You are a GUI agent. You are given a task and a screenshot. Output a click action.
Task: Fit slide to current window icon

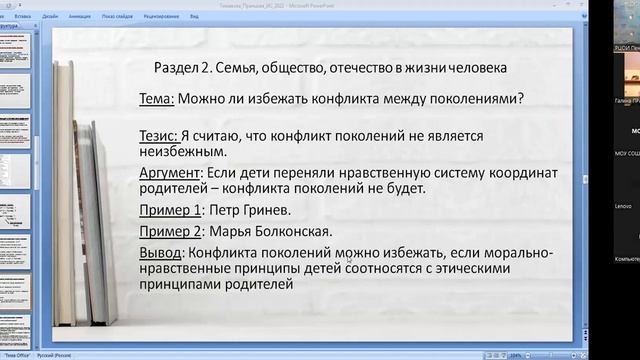click(x=583, y=356)
